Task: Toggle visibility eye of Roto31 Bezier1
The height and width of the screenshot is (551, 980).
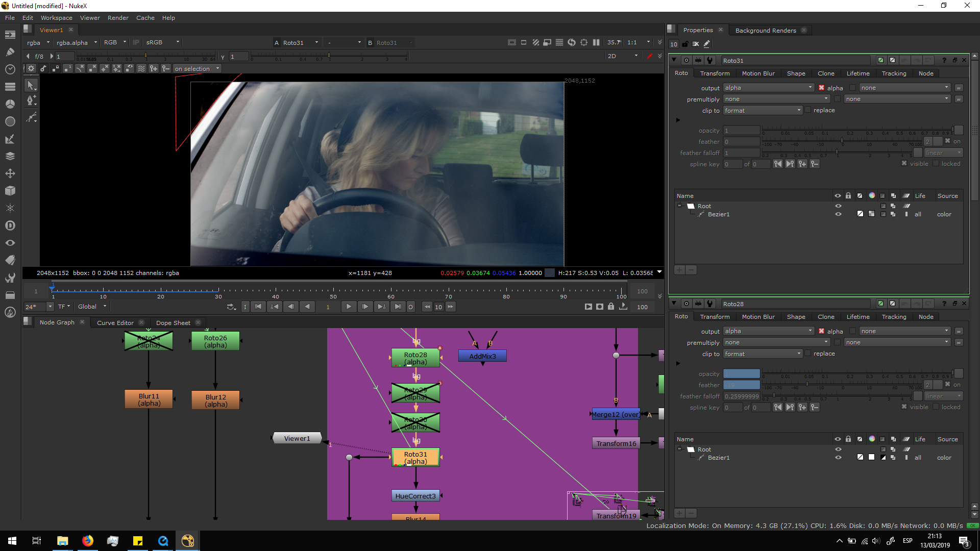Action: [838, 214]
